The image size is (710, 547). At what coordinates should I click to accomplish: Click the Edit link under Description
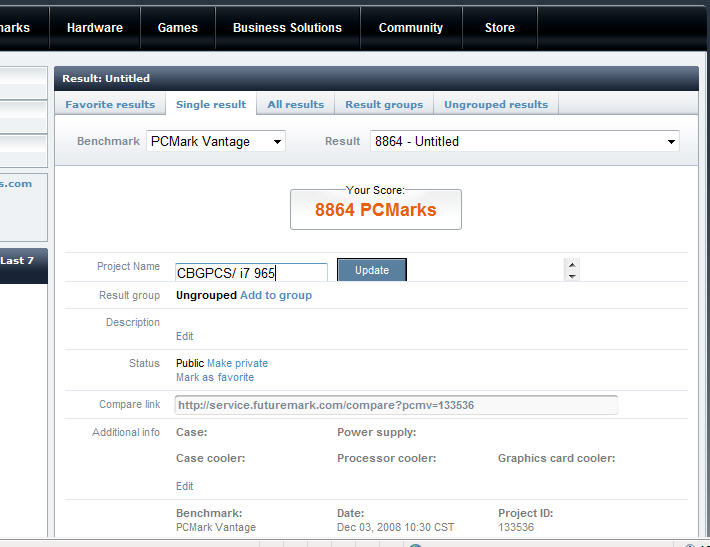click(184, 336)
